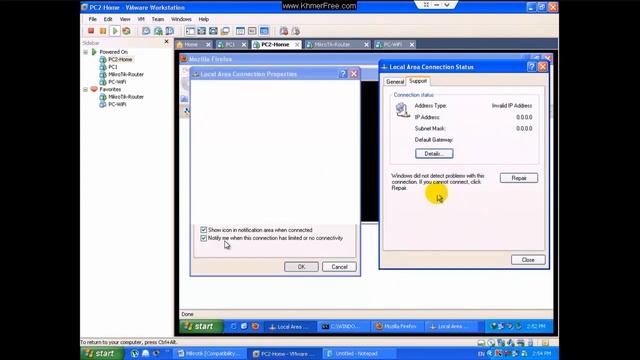
Task: Select PC1 in the sidebar tree
Action: tap(113, 67)
